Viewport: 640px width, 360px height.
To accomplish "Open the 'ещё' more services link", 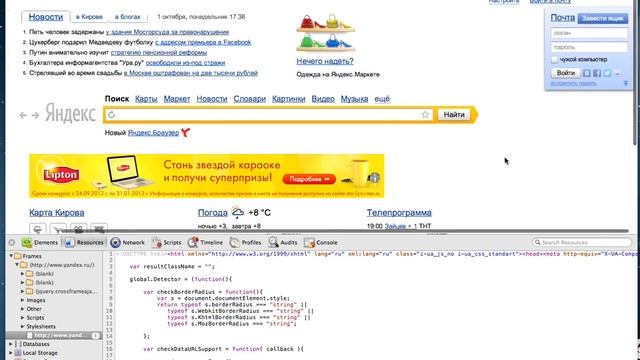I will coord(382,99).
